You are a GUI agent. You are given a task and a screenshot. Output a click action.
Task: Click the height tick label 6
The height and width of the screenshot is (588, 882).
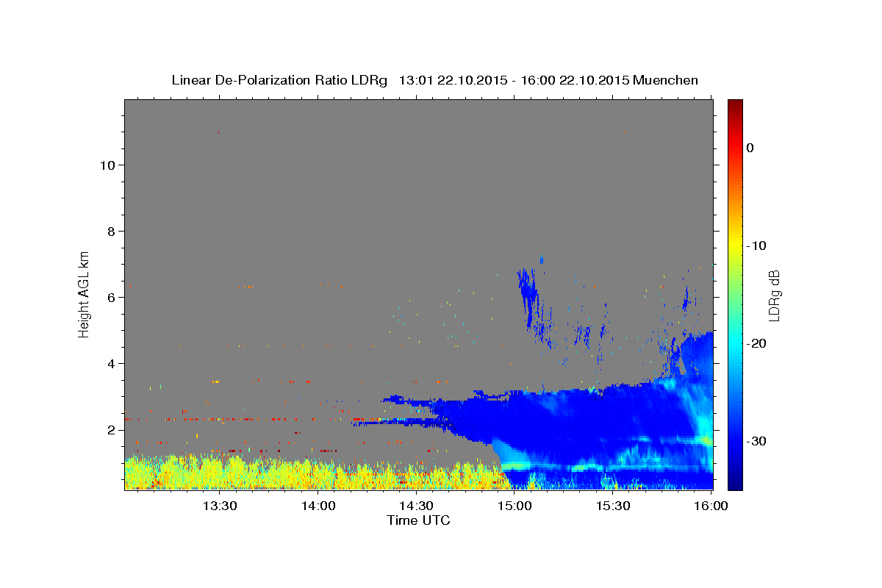pos(110,297)
